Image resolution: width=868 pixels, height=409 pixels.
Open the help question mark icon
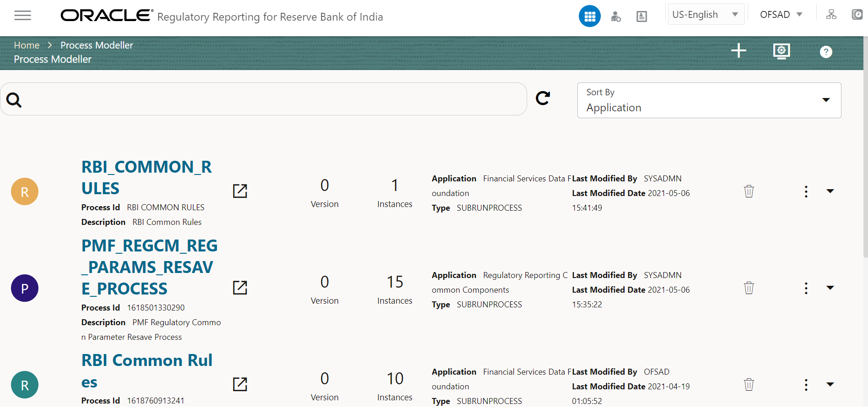coord(826,52)
